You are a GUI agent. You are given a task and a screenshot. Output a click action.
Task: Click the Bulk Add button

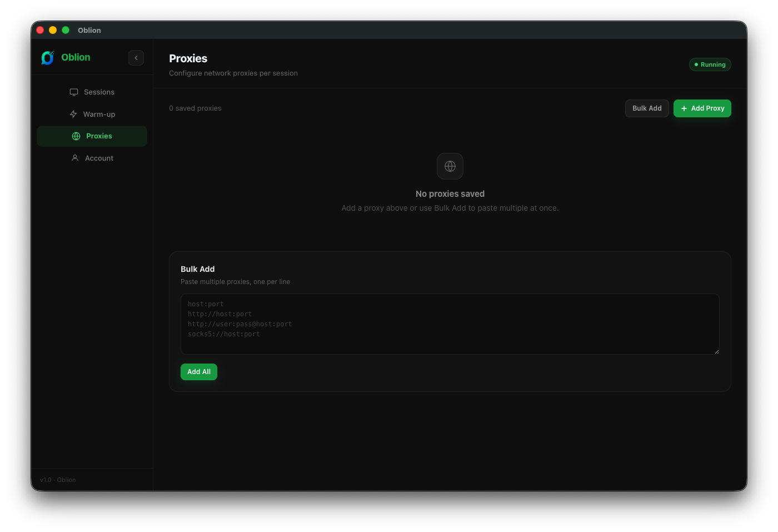[x=647, y=108]
